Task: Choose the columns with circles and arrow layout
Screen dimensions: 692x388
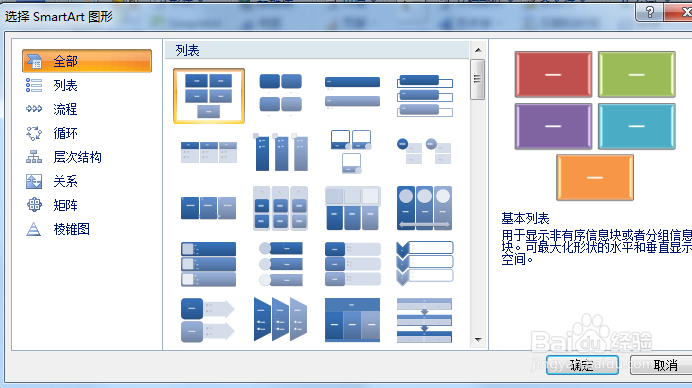Action: [x=425, y=208]
